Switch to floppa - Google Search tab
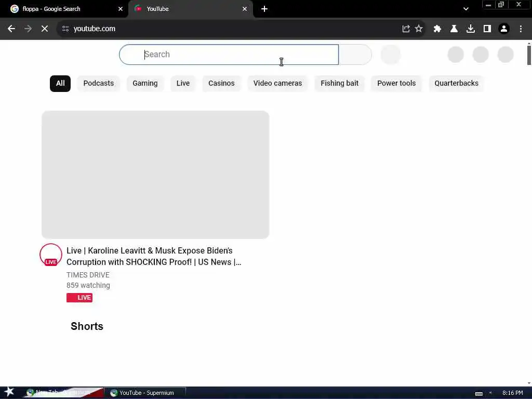Screen dimensions: 532x399 [x=64, y=9]
